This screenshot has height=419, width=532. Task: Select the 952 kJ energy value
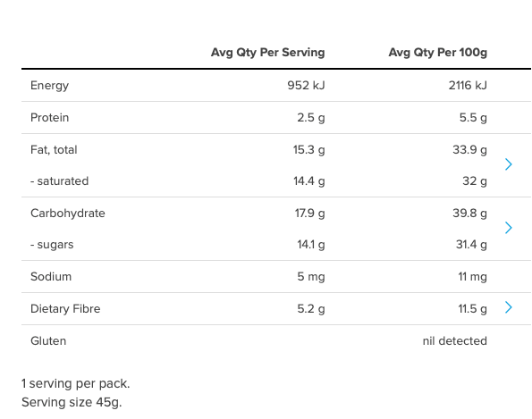click(x=306, y=86)
